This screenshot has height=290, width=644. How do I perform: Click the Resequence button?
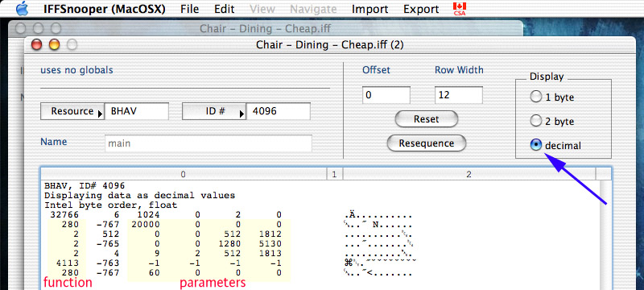[x=427, y=143]
